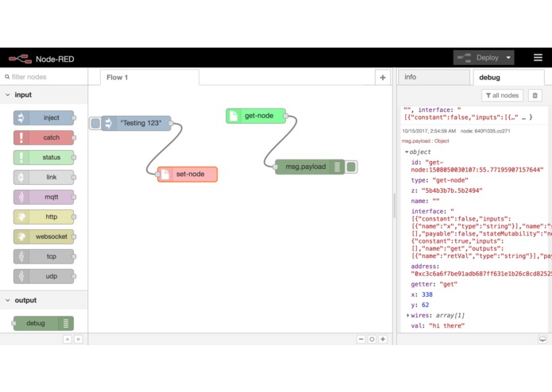This screenshot has height=392, width=552.
Task: Click the all nodes filter button
Action: [502, 95]
